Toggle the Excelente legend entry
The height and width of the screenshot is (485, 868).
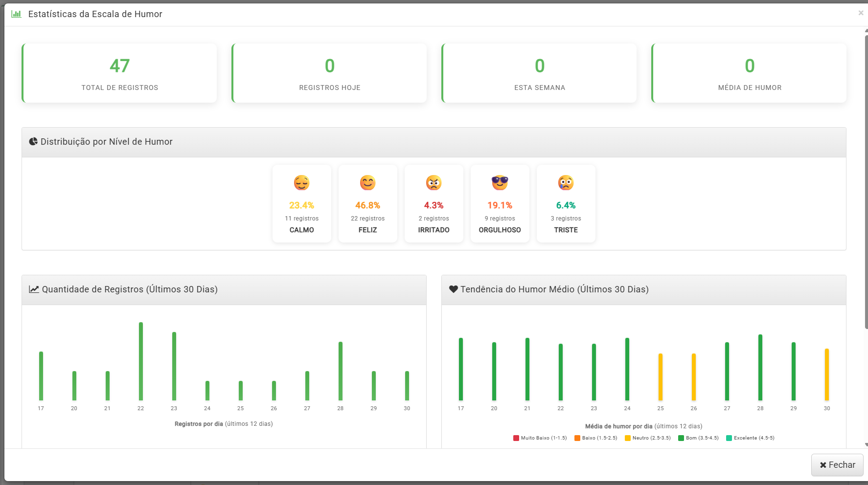coord(751,438)
